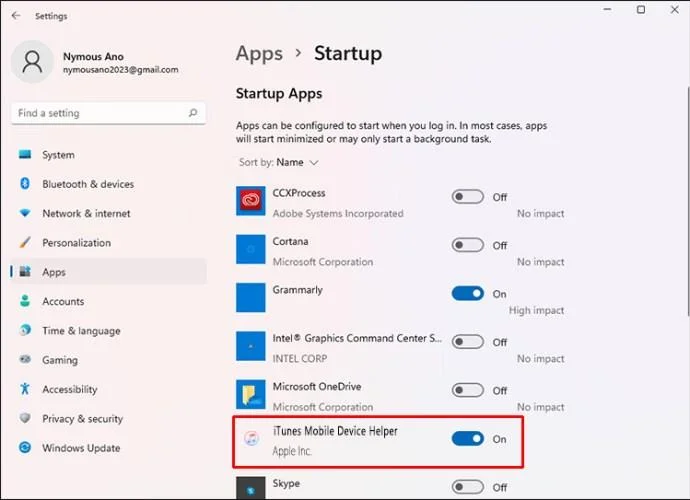
Task: Click the High impact label for Grammarly
Action: pos(536,310)
